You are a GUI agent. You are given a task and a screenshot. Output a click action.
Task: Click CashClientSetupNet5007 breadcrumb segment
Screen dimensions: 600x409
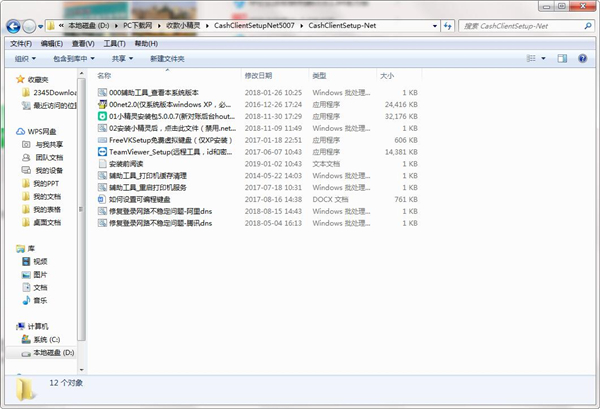point(254,26)
